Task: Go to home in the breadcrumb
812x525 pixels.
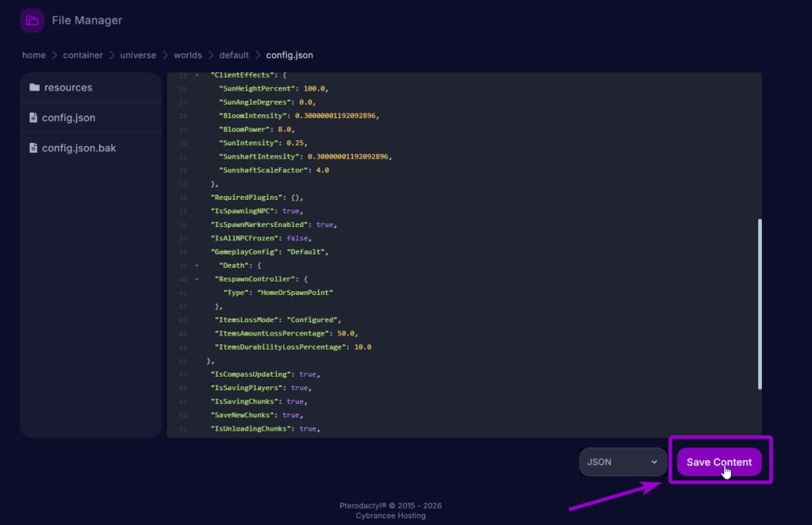Action: pos(34,56)
